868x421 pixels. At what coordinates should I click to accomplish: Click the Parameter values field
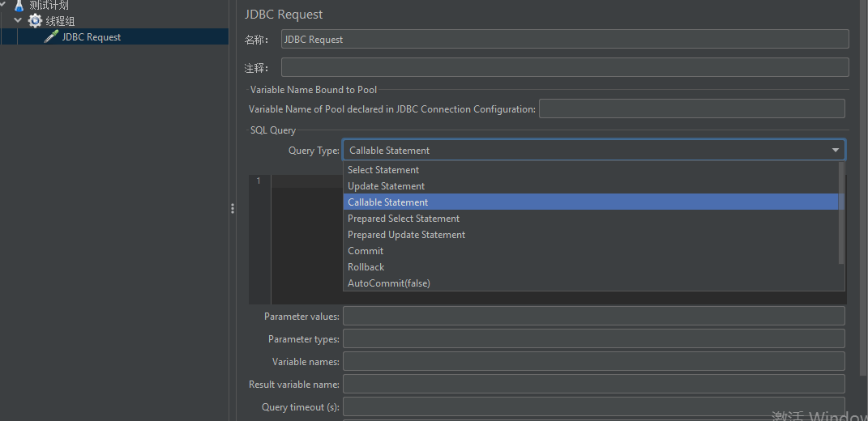(x=594, y=316)
